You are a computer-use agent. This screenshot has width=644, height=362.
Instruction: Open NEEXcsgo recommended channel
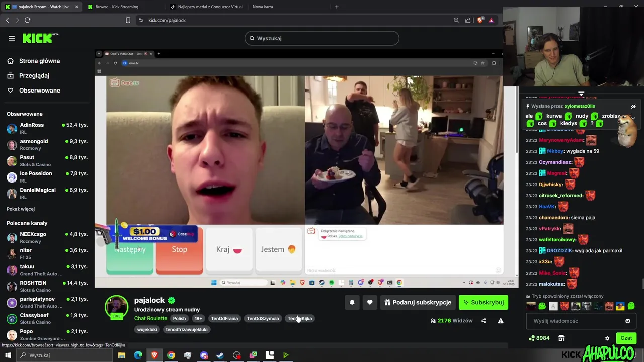click(47, 237)
